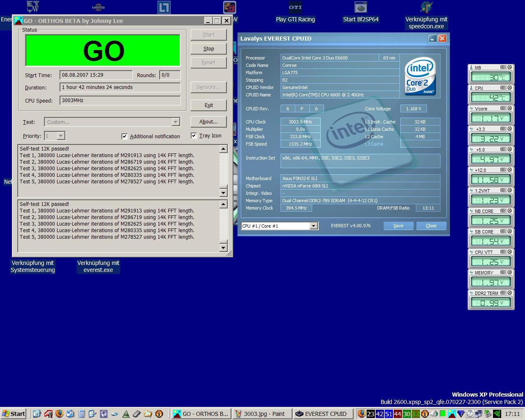Click the Close button in EVEREST CPUID
The width and height of the screenshot is (525, 420).
(x=431, y=226)
